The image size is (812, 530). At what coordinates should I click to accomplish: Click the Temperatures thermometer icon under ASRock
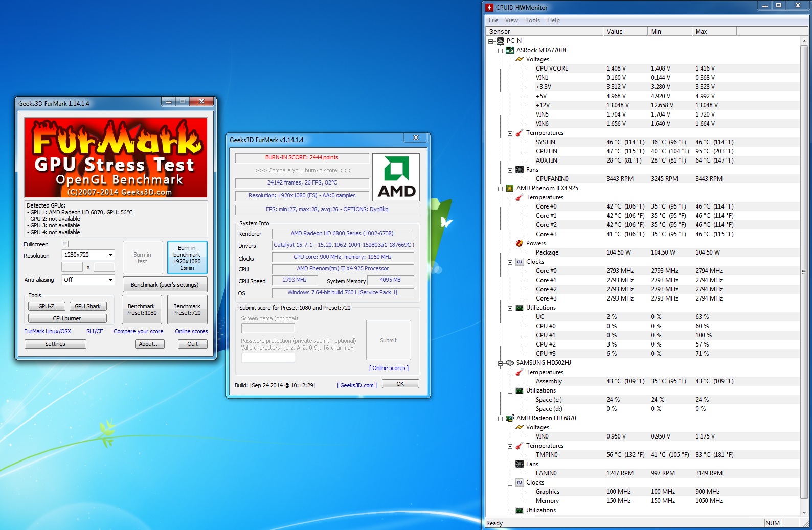pos(520,133)
